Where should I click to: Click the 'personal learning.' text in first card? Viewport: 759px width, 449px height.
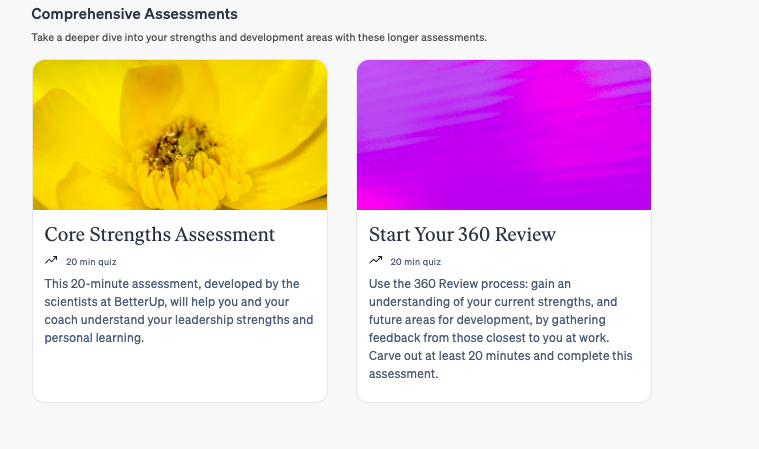click(94, 338)
